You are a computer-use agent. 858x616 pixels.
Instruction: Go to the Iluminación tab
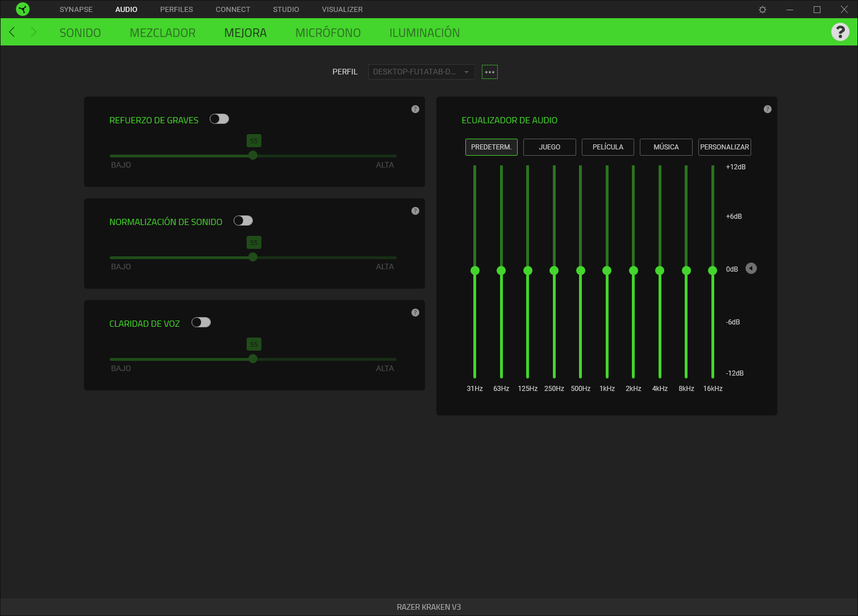pos(424,33)
